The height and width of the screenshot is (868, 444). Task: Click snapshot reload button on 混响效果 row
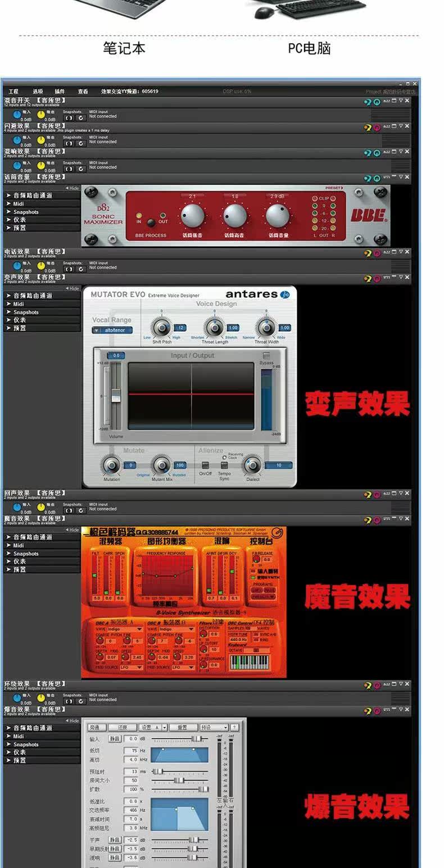click(x=81, y=168)
